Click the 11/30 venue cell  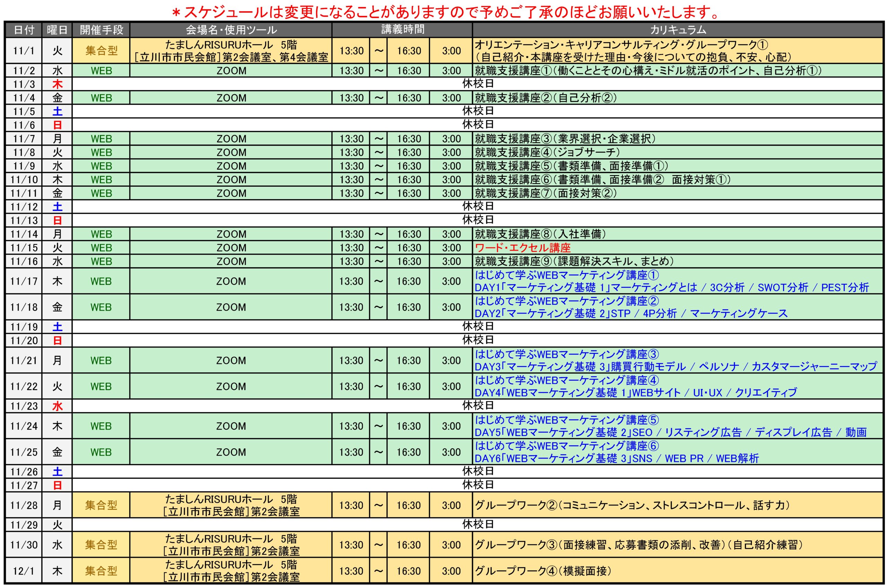(x=231, y=544)
